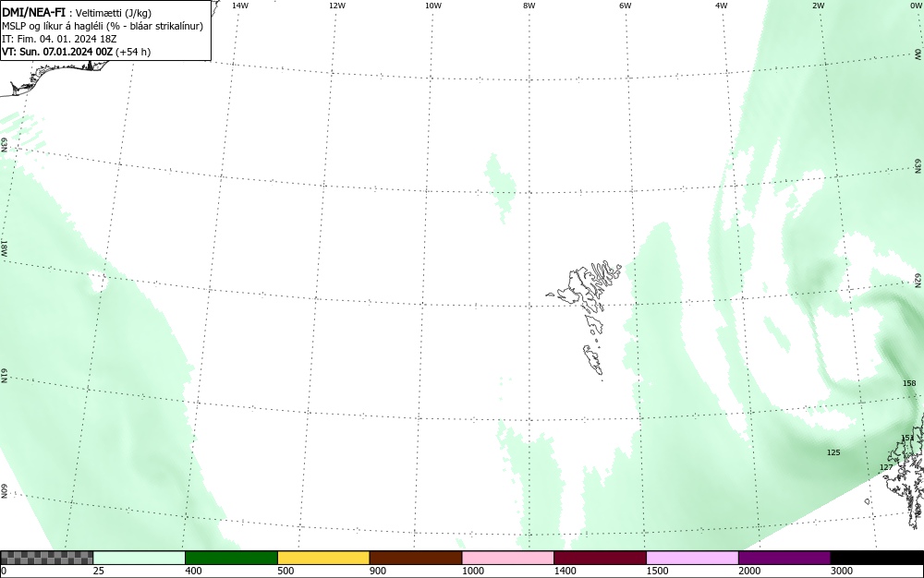This screenshot has width=924, height=578.
Task: Click the legend value 500
Action: tap(286, 571)
